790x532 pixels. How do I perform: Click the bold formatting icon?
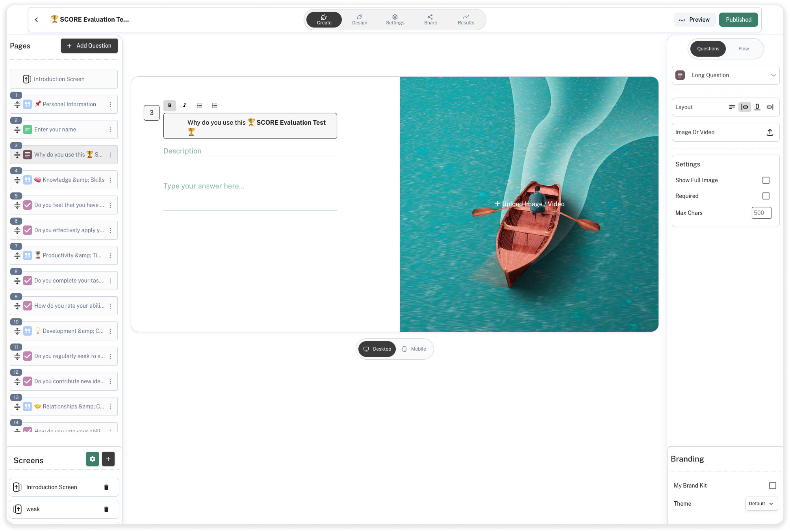point(170,105)
